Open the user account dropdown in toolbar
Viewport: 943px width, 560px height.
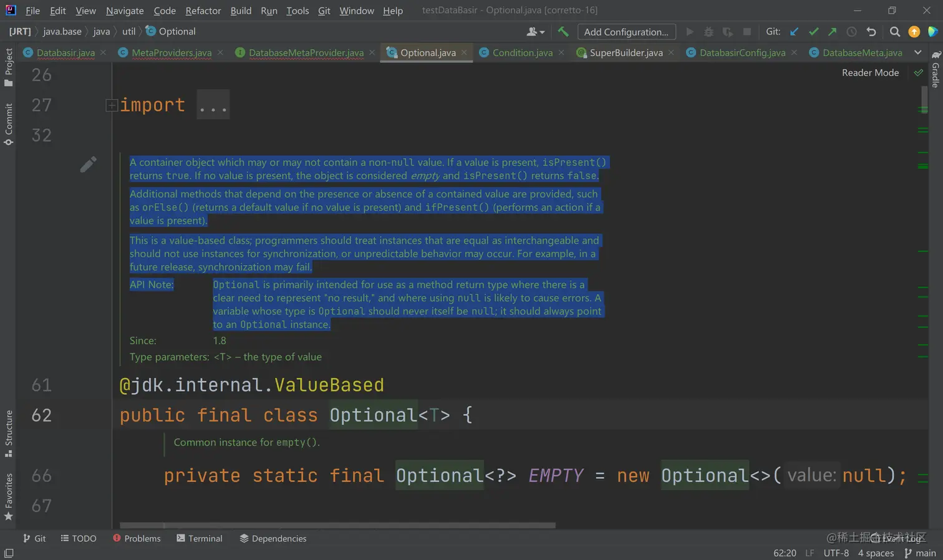pos(535,32)
